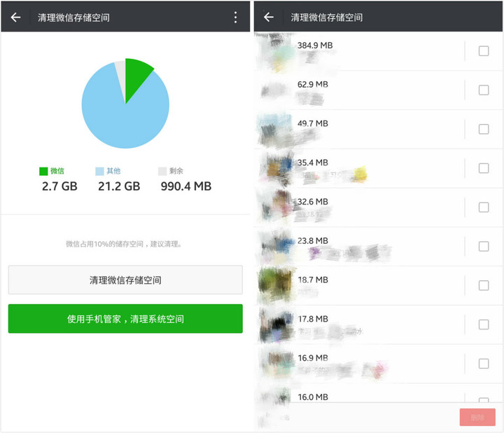Select the 32.6 MB chat row
The width and height of the screenshot is (504, 433).
click(x=378, y=207)
